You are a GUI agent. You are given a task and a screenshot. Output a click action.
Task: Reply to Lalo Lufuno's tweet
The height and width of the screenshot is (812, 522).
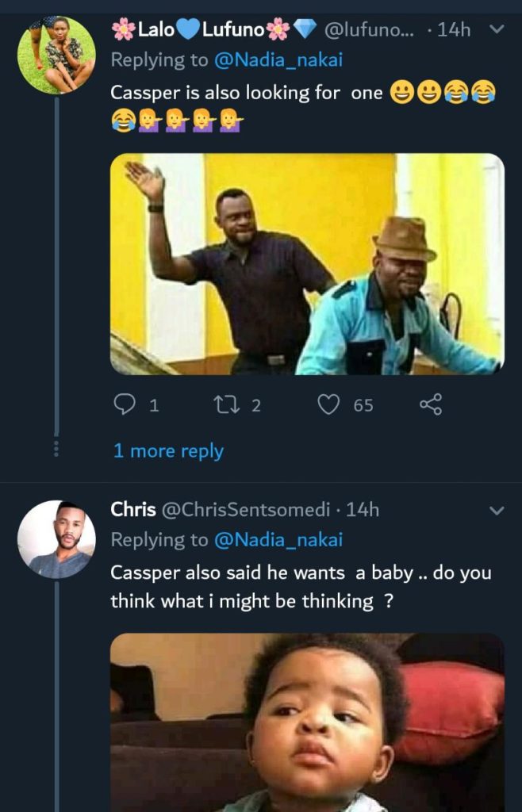point(125,405)
